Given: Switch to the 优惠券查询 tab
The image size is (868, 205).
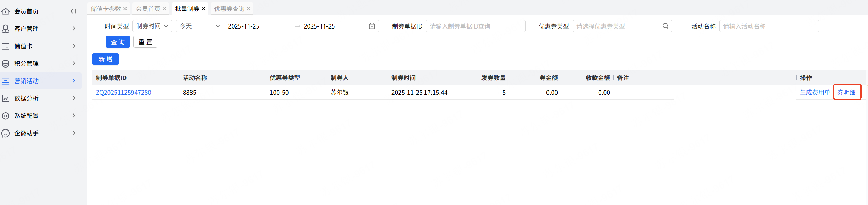Looking at the screenshot, I should tap(229, 9).
